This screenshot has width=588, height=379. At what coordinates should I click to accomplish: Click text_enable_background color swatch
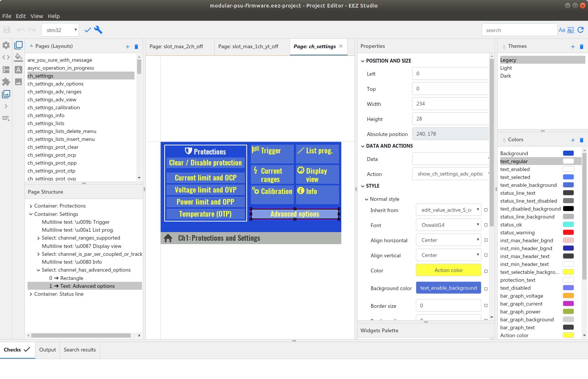(x=449, y=288)
